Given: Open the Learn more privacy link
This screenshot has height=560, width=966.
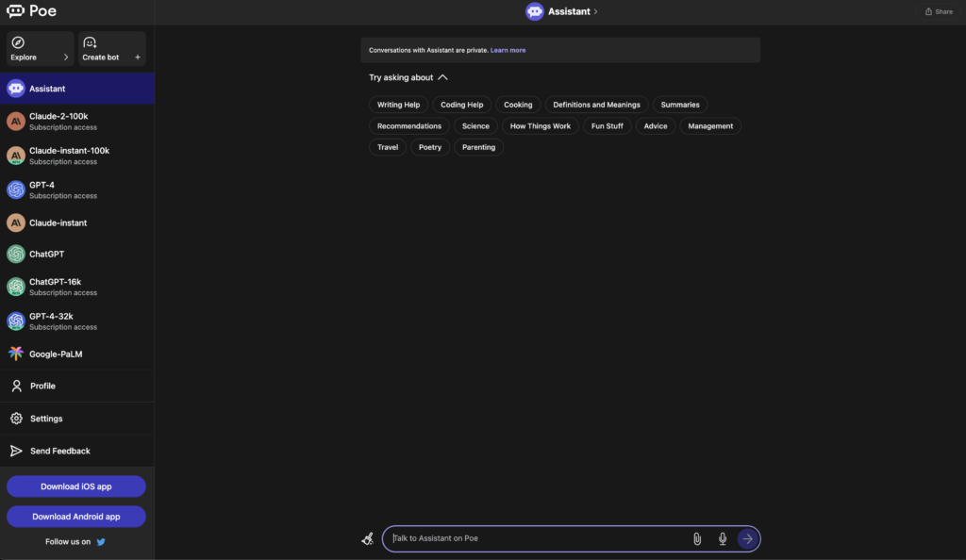Looking at the screenshot, I should click(508, 51).
